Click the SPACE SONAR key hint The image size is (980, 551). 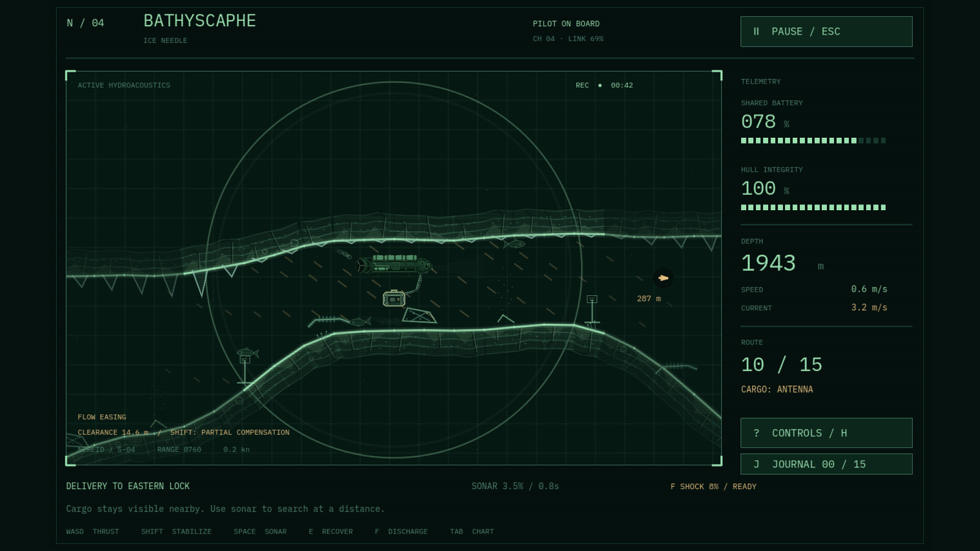(x=260, y=532)
